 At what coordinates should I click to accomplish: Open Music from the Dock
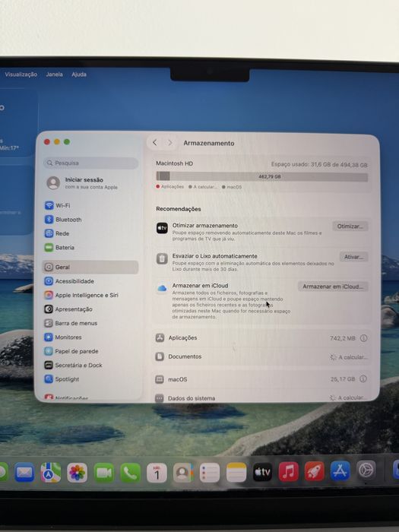(x=288, y=471)
